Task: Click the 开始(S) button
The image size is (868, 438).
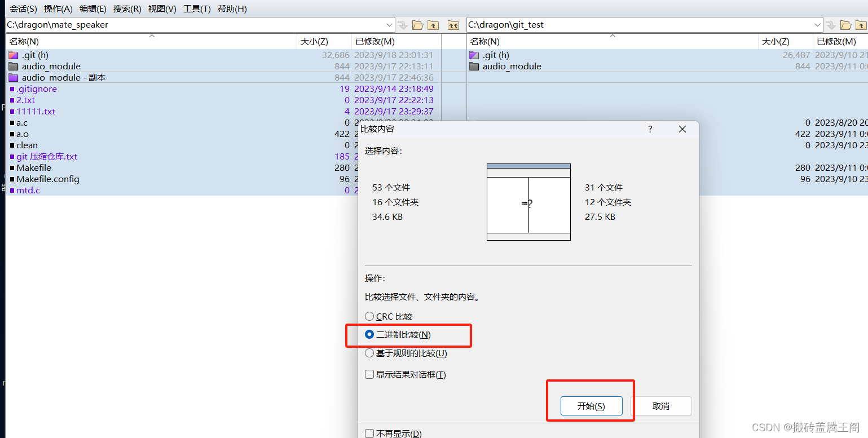Action: pyautogui.click(x=591, y=406)
